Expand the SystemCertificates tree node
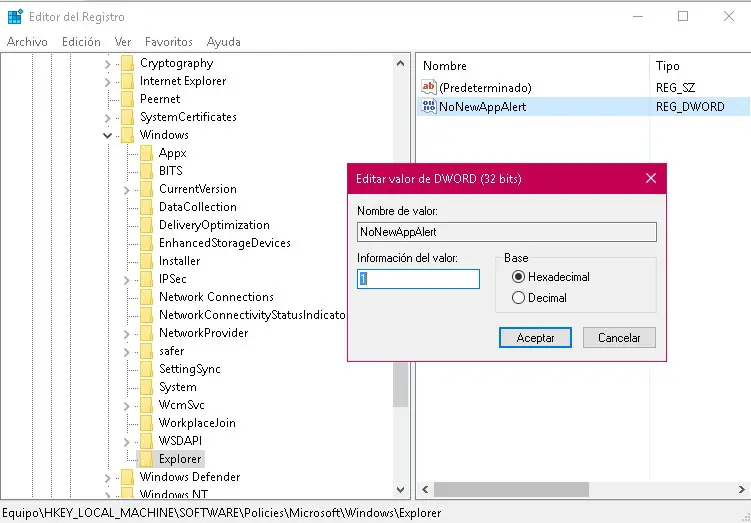751x523 pixels. click(107, 118)
